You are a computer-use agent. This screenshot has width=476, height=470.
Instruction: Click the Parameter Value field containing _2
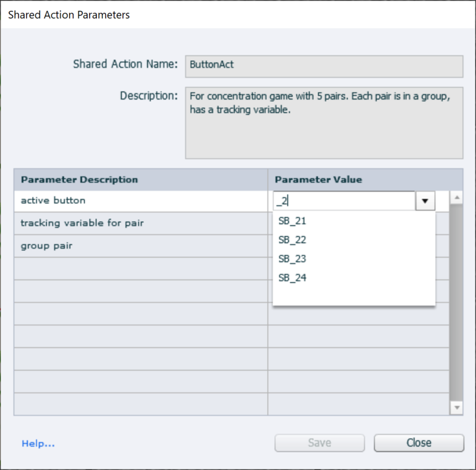tap(343, 201)
